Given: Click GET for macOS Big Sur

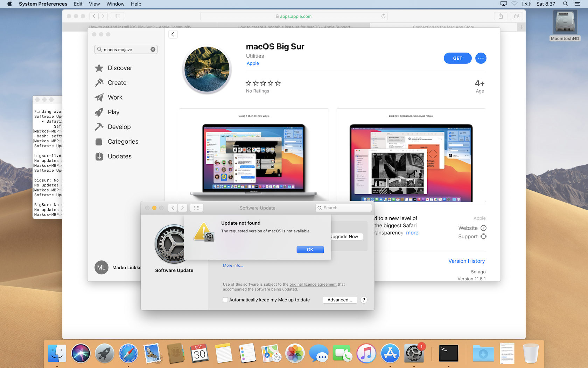Looking at the screenshot, I should pyautogui.click(x=457, y=58).
